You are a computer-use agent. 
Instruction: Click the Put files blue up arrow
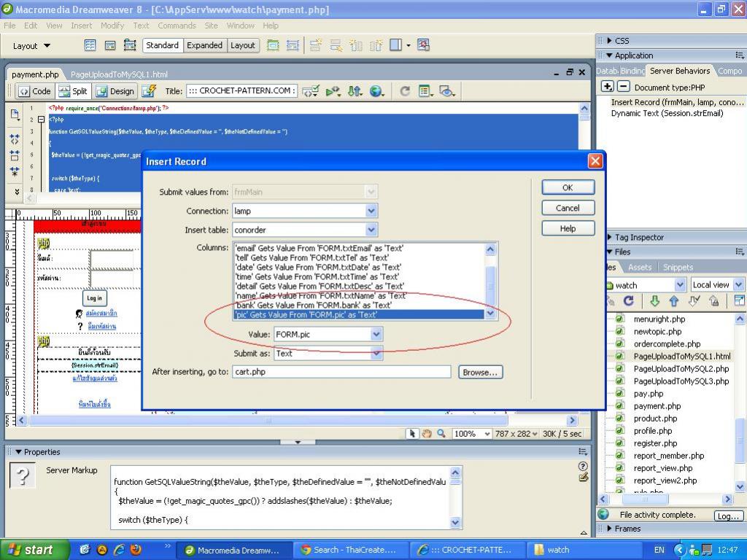[673, 300]
